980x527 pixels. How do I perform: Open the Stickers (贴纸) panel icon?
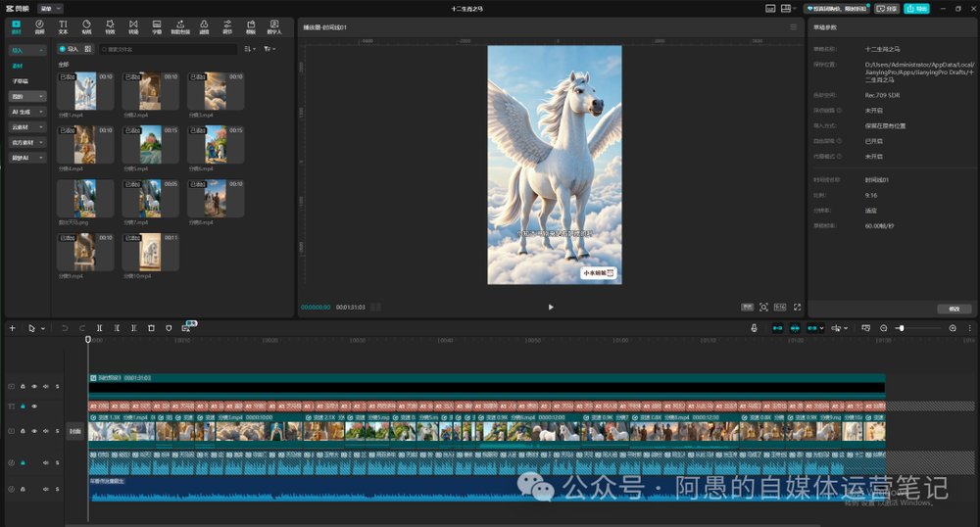pyautogui.click(x=86, y=26)
